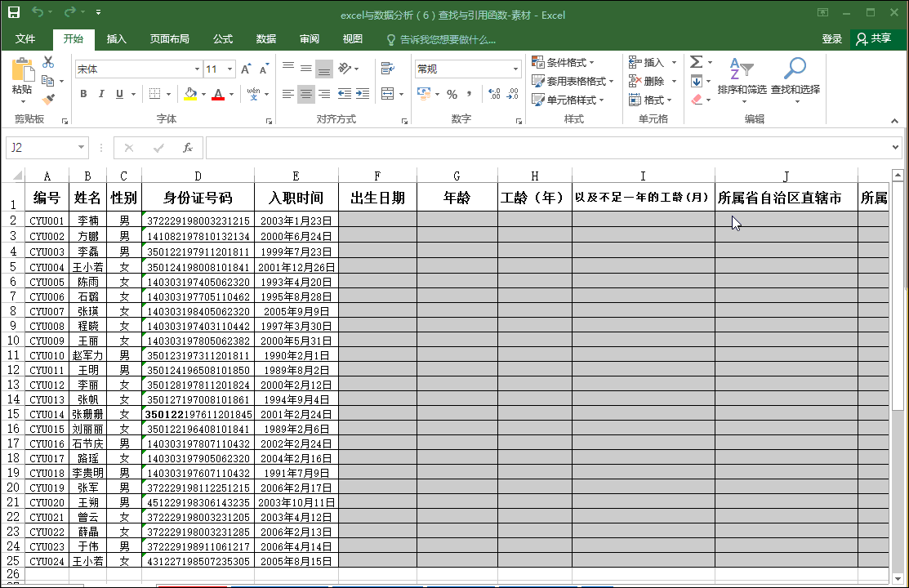This screenshot has height=588, width=909.
Task: Open the 常规 number format dropdown
Action: 515,68
